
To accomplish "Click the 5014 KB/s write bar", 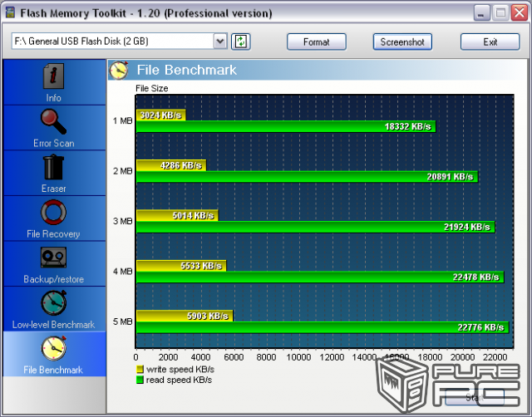I will click(177, 215).
